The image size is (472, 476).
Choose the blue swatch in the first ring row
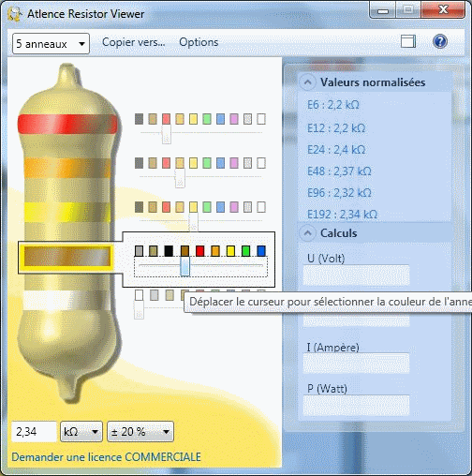pyautogui.click(x=220, y=119)
